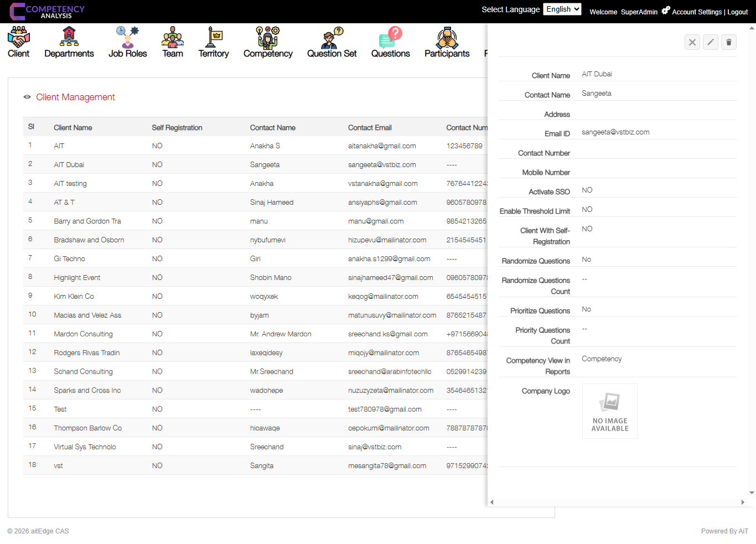This screenshot has width=756, height=544.
Task: Close the AIT Dubai details panel
Action: 692,42
